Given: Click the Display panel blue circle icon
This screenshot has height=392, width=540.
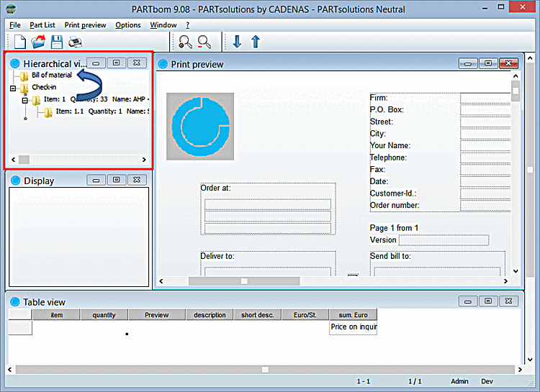Looking at the screenshot, I should (x=16, y=181).
